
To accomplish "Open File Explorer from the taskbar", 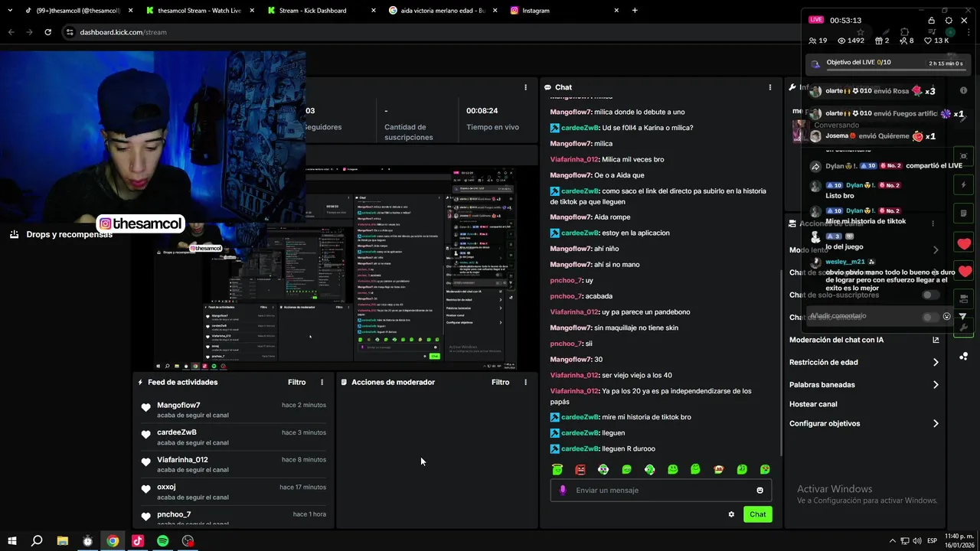I will (x=63, y=541).
